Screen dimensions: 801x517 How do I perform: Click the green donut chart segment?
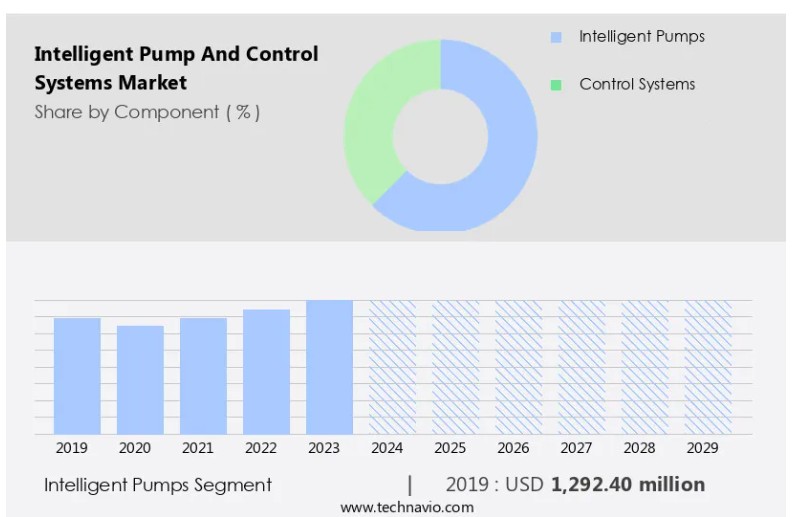pos(375,130)
